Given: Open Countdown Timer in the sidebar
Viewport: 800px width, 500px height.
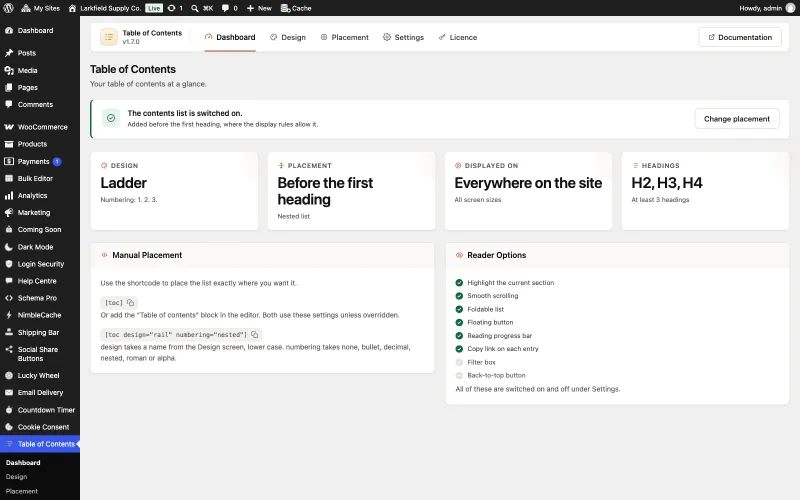Looking at the screenshot, I should [x=40, y=410].
